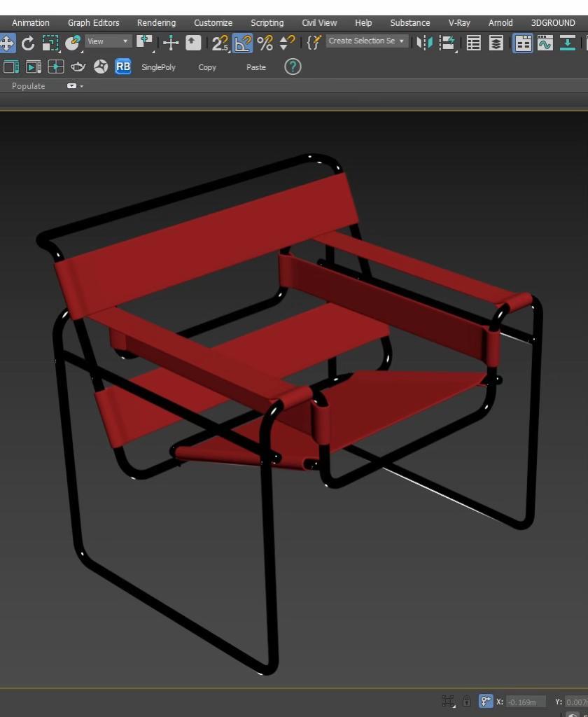Screen dimensions: 588x717
Task: Click the teapot render icon
Action: (x=78, y=67)
